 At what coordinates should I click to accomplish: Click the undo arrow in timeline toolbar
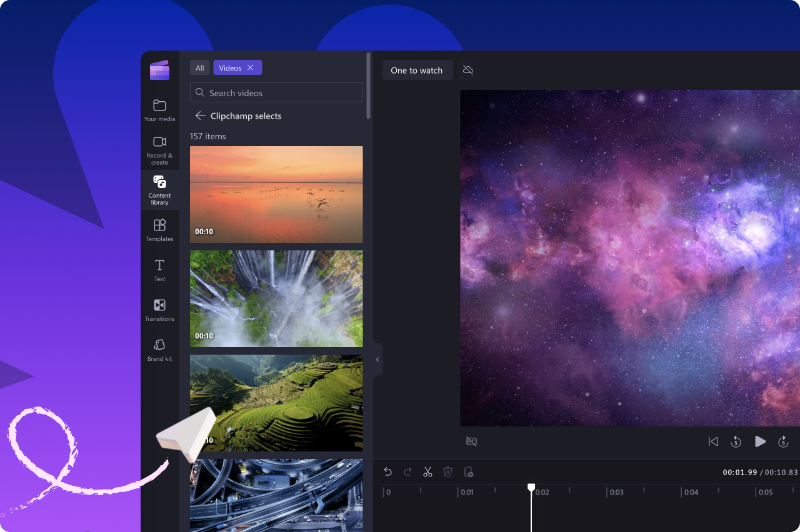387,472
